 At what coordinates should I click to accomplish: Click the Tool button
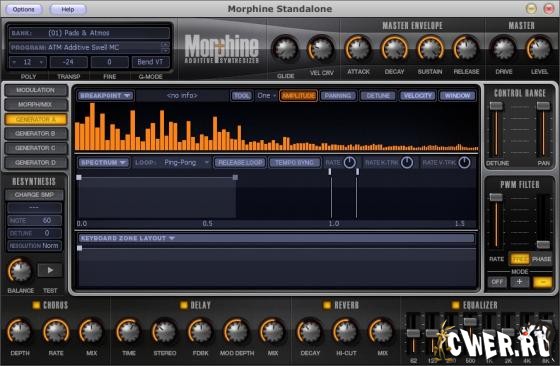[241, 96]
